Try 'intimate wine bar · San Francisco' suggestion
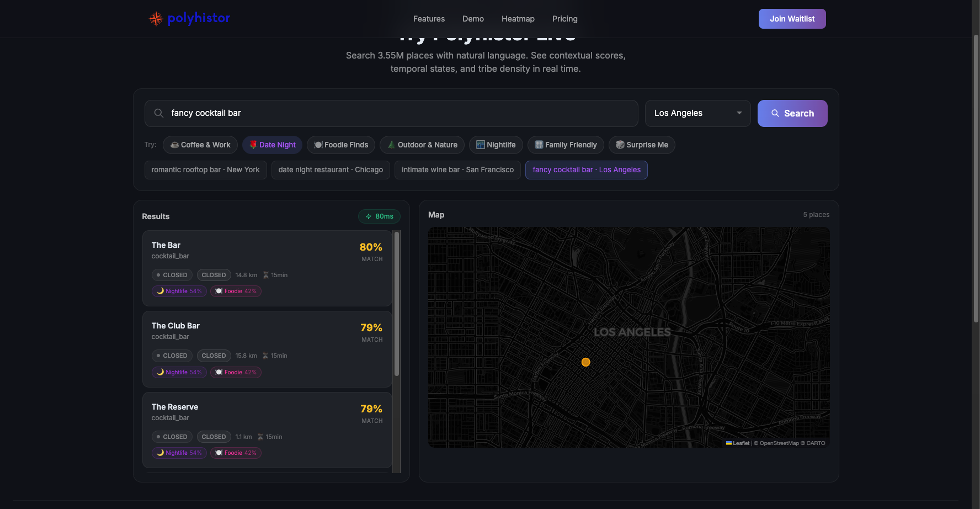Screen dimensions: 980x509 pyautogui.click(x=457, y=170)
